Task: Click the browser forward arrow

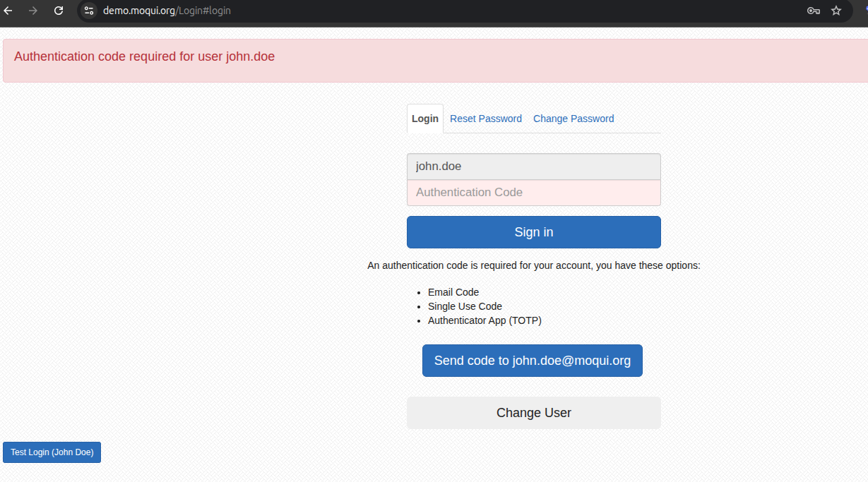Action: [x=33, y=11]
